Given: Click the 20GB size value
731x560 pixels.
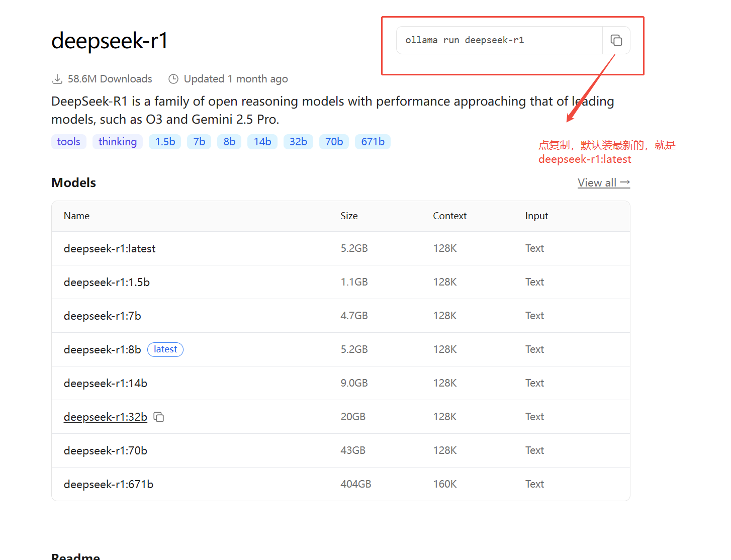Looking at the screenshot, I should click(353, 417).
